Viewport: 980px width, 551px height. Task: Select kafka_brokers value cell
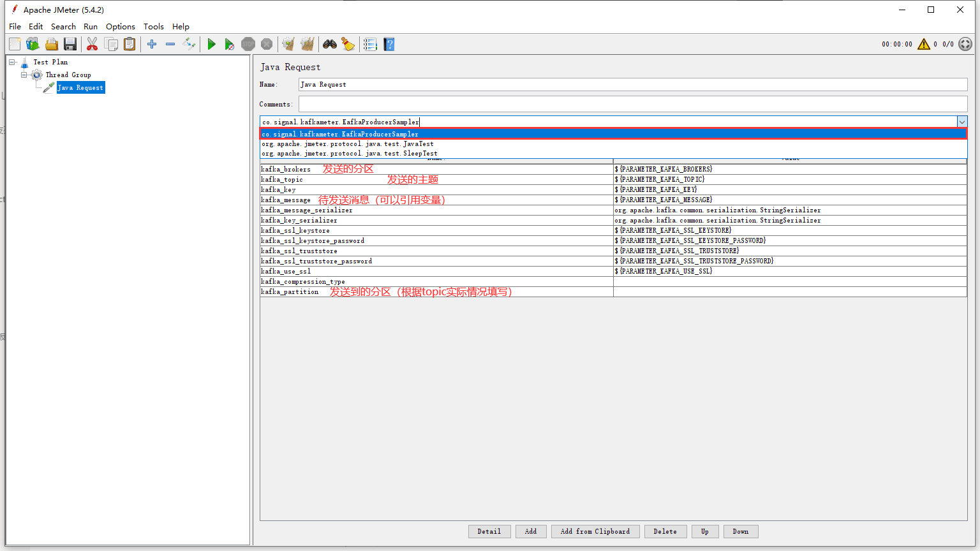point(790,169)
